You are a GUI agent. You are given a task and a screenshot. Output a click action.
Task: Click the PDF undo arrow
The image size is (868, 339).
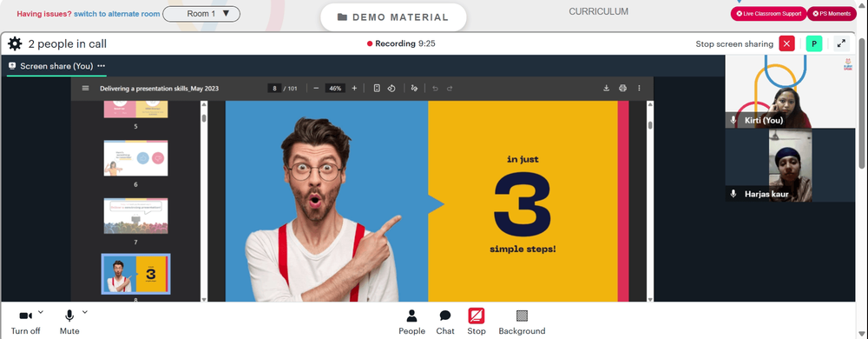[x=435, y=88]
